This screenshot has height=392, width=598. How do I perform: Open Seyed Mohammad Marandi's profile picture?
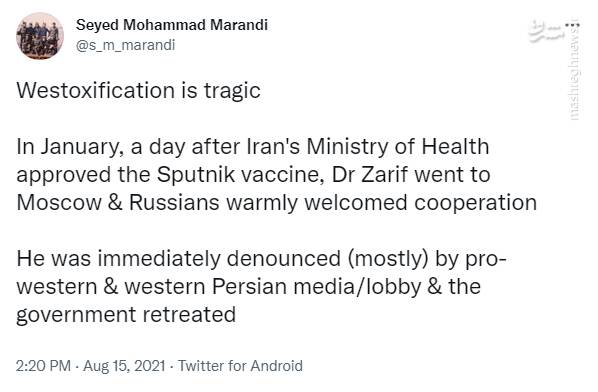(x=40, y=36)
